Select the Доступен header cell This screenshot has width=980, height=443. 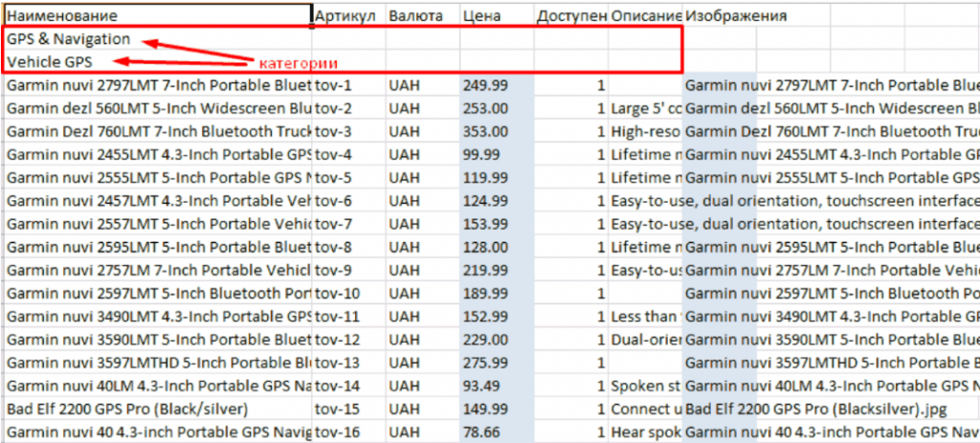click(570, 16)
